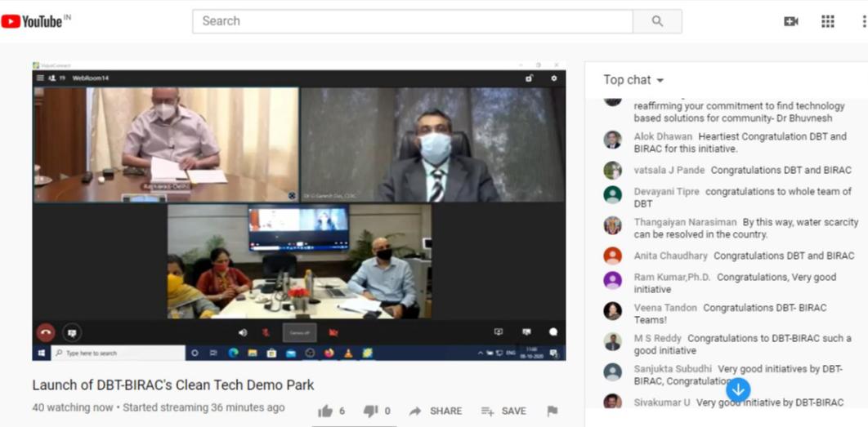
Task: Click the 'Type here to search' taskbar box
Action: pyautogui.click(x=118, y=353)
